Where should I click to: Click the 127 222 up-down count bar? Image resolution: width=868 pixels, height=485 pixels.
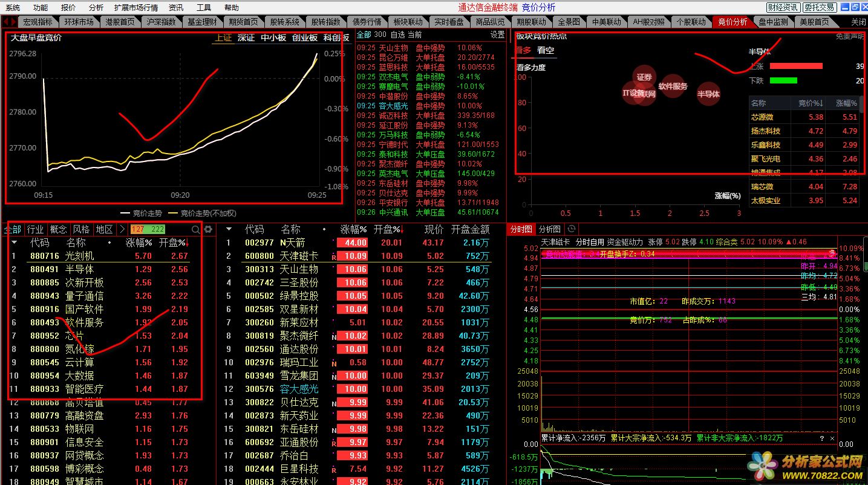point(148,230)
